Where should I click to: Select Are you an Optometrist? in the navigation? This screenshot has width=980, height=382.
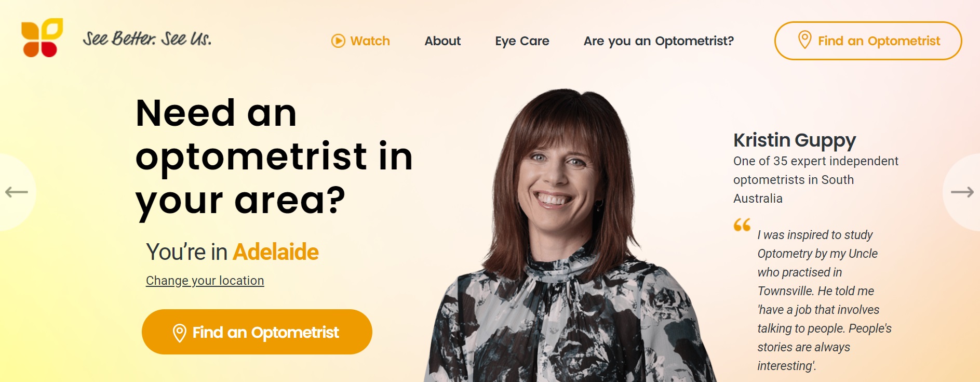(x=659, y=41)
